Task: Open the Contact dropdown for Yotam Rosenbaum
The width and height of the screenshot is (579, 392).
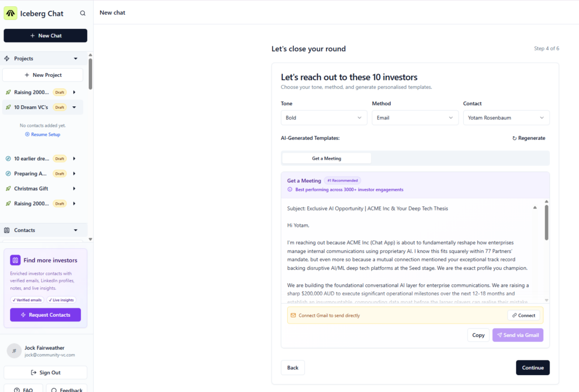Action: pyautogui.click(x=505, y=118)
